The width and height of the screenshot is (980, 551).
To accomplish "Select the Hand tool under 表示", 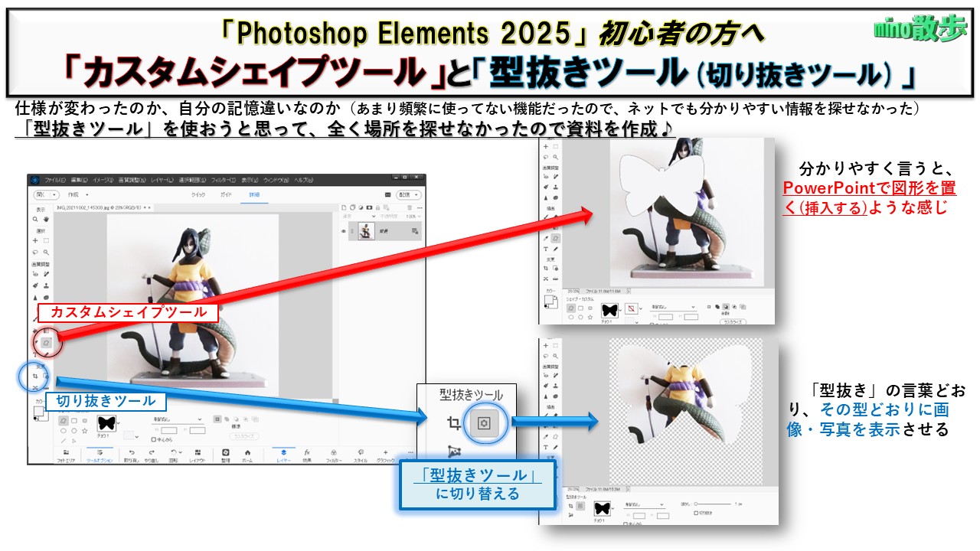I will pos(46,219).
